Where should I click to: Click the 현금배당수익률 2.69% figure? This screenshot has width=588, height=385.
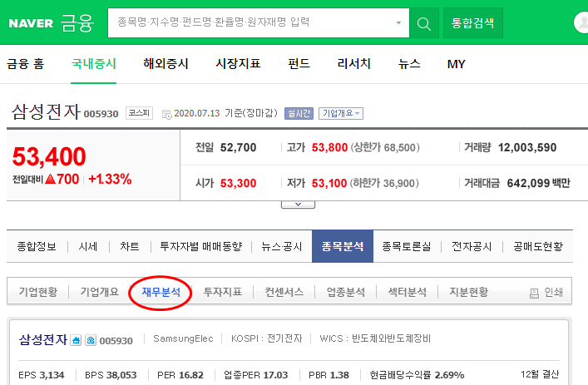417,375
